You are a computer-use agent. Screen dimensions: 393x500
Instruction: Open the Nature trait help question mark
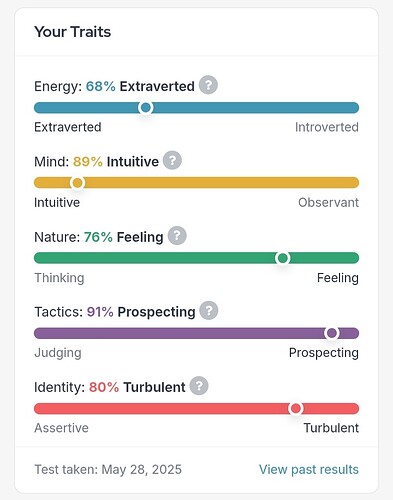tap(177, 236)
